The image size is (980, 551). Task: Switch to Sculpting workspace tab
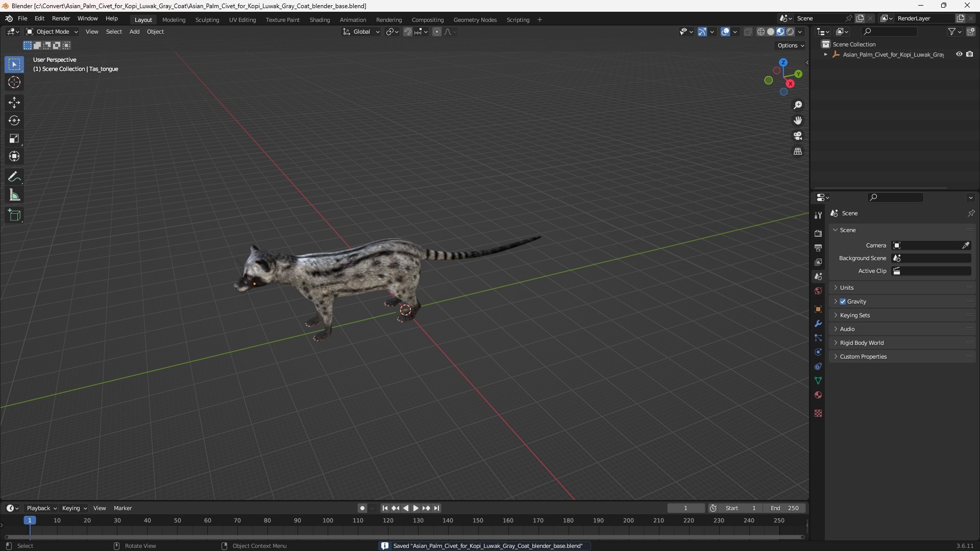(207, 19)
